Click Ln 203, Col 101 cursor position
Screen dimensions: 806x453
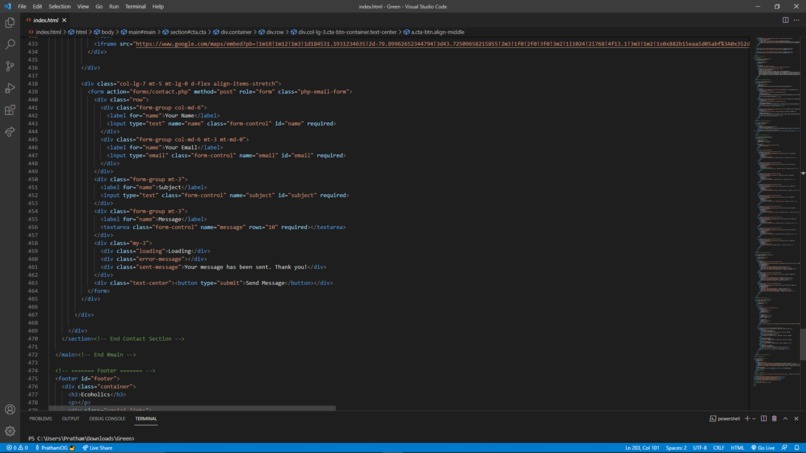click(x=642, y=448)
